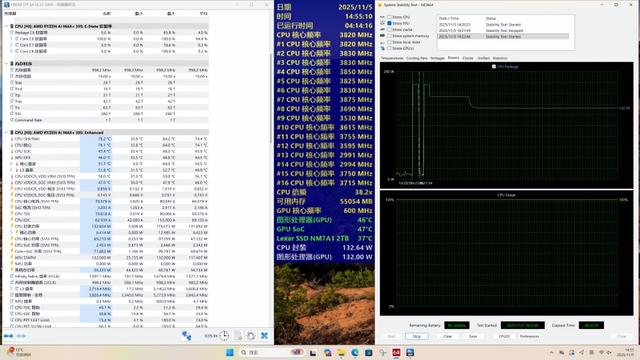Open the File Explorer taskbar icon
Screen dimensions: 640x360
point(341,353)
